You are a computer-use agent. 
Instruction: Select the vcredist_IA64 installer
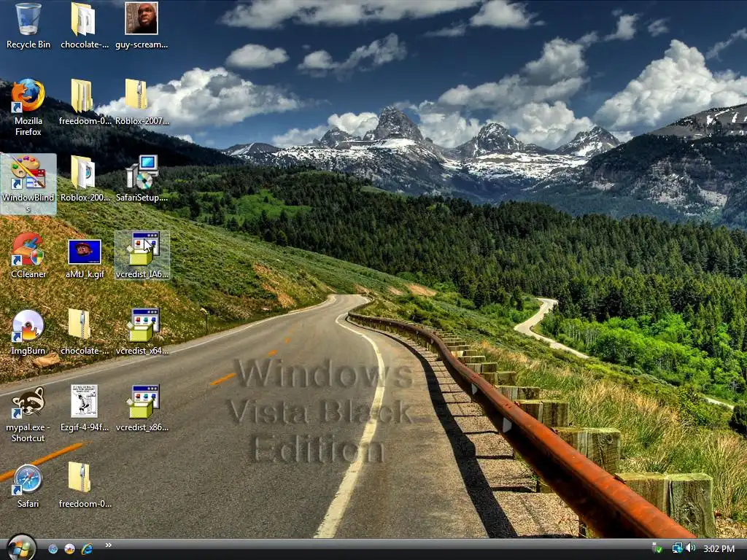[x=142, y=256]
